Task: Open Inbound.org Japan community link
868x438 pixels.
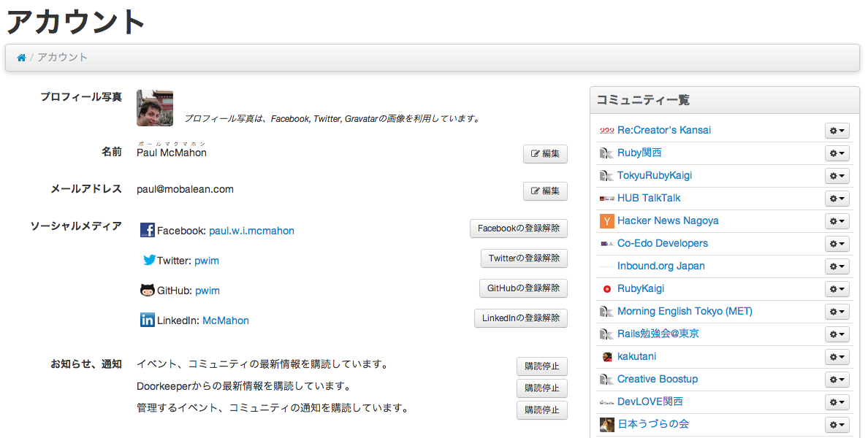Action: click(661, 266)
